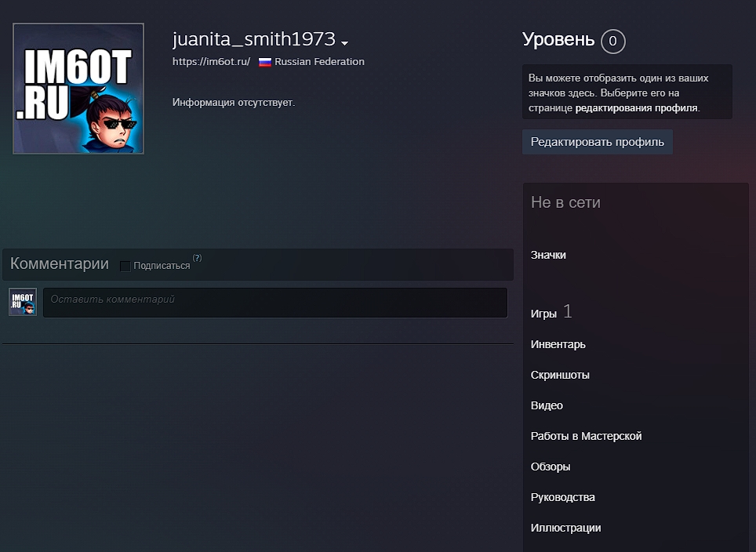The height and width of the screenshot is (552, 756).
Task: Click the level 0 badge circle
Action: (x=612, y=41)
